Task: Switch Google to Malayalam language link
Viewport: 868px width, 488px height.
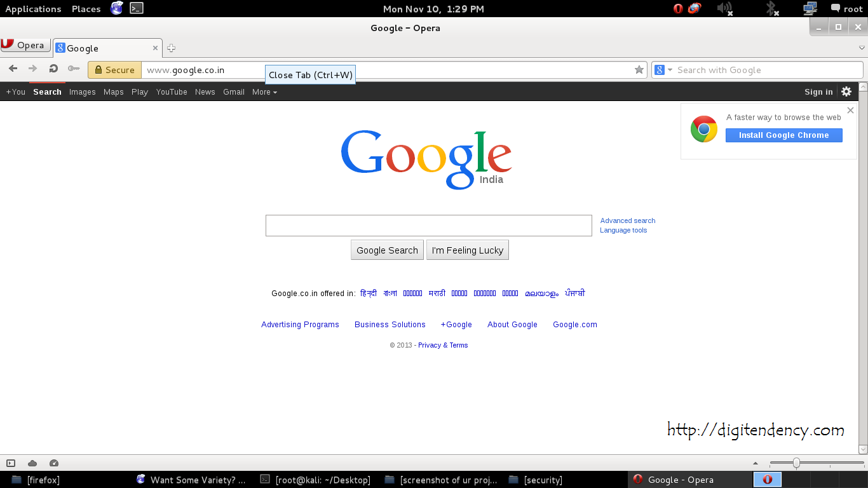Action: pyautogui.click(x=541, y=294)
